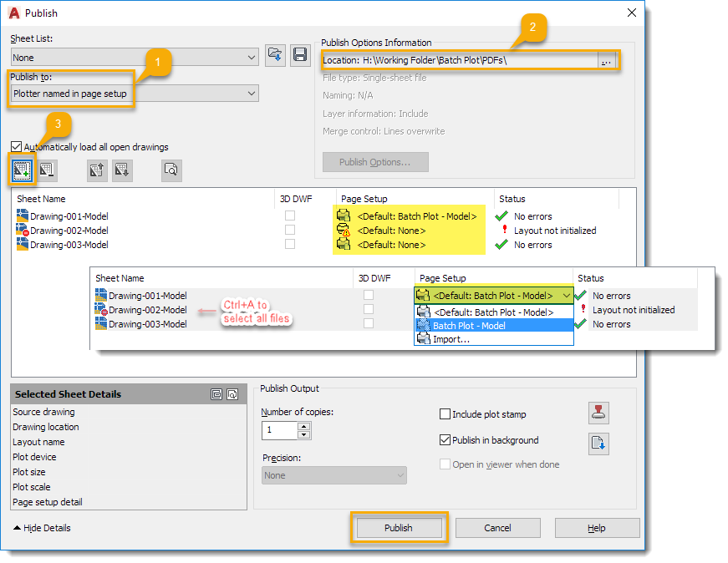Open the Help button
The height and width of the screenshot is (563, 728).
pos(597,527)
